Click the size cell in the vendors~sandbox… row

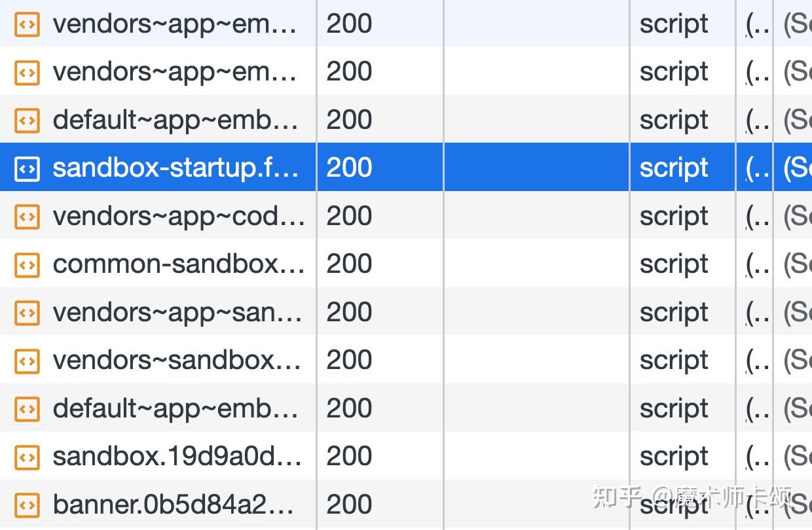(x=796, y=361)
